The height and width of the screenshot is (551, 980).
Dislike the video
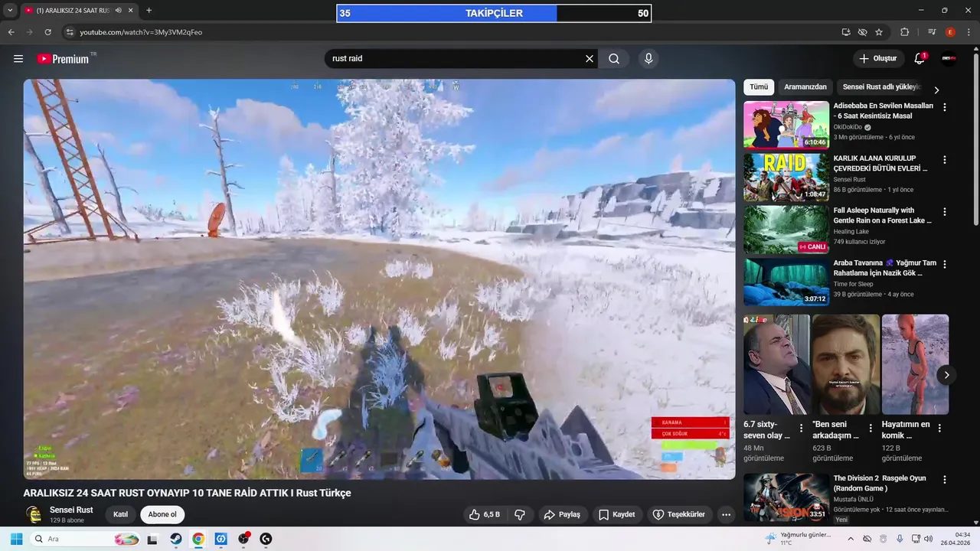(x=520, y=514)
